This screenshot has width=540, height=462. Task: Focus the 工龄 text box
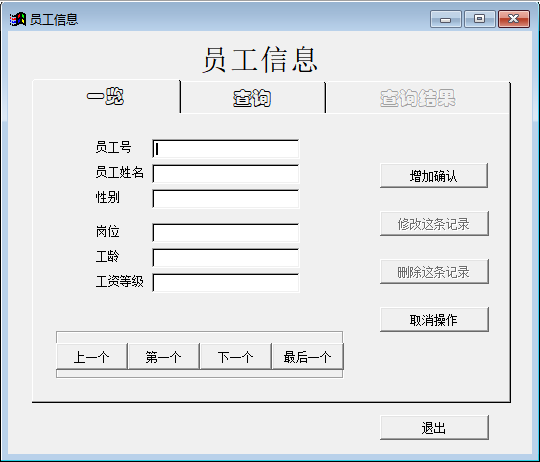(x=226, y=258)
